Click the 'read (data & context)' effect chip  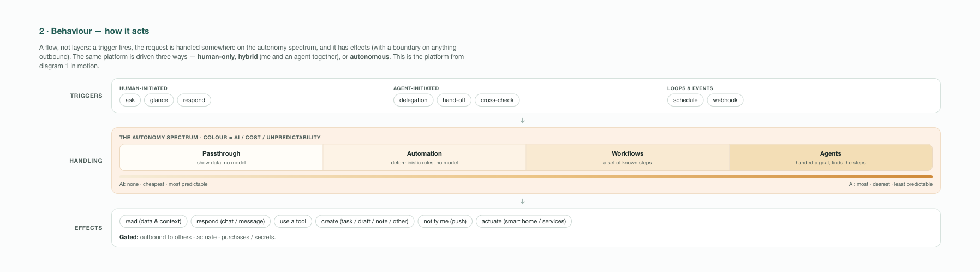[x=153, y=221]
